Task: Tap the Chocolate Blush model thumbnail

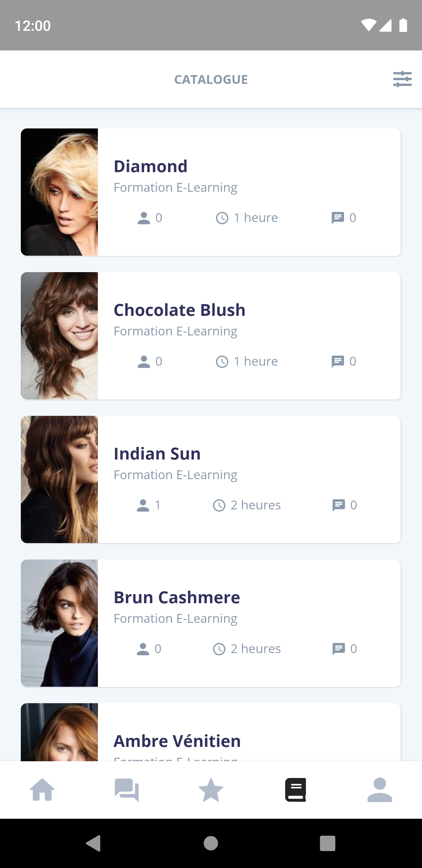Action: (x=59, y=335)
